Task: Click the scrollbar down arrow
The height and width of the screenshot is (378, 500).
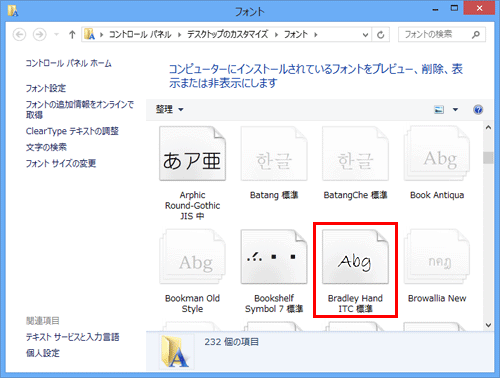Action: pos(488,325)
